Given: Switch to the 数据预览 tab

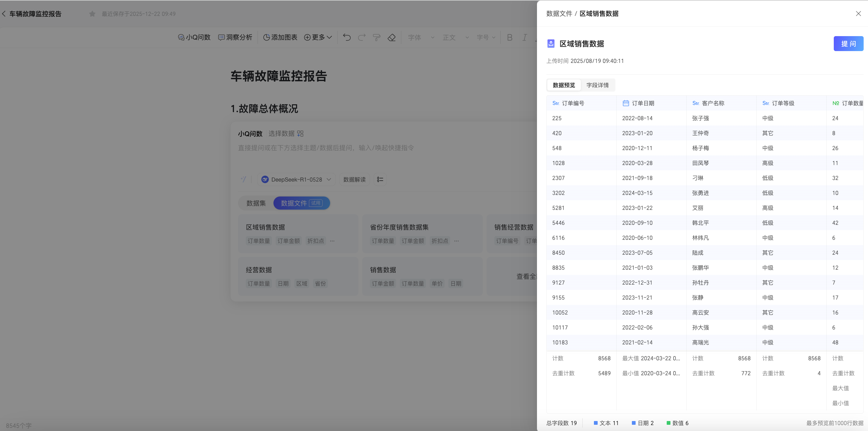Looking at the screenshot, I should click(564, 85).
